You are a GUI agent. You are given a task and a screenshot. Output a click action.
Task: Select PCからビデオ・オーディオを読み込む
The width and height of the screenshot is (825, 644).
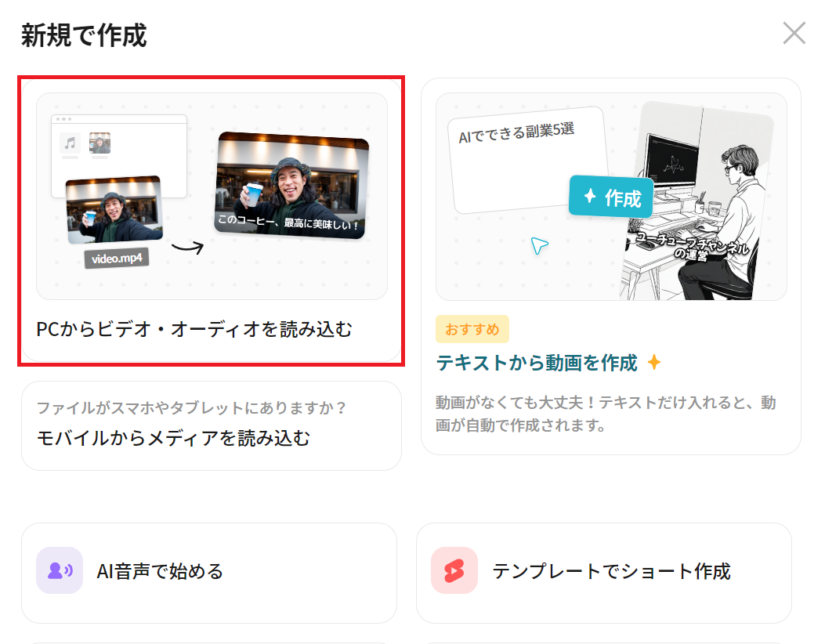194,329
